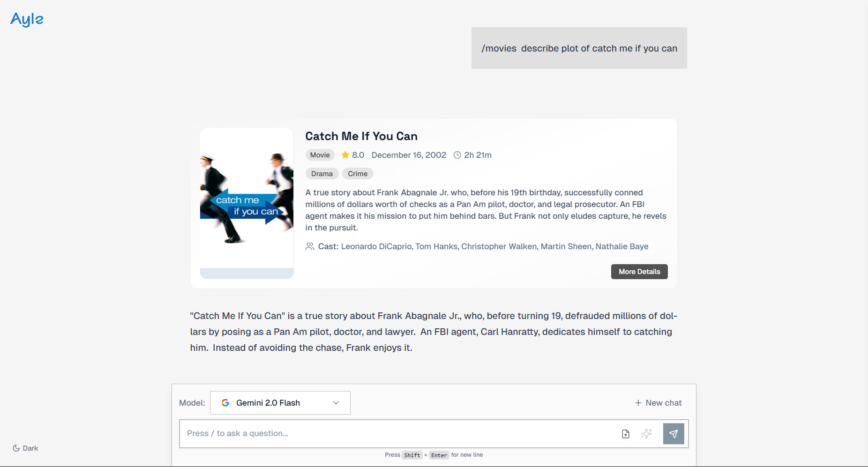Open the Catch Me If You Can poster
Screen dimensions: 868x467
coord(247,203)
